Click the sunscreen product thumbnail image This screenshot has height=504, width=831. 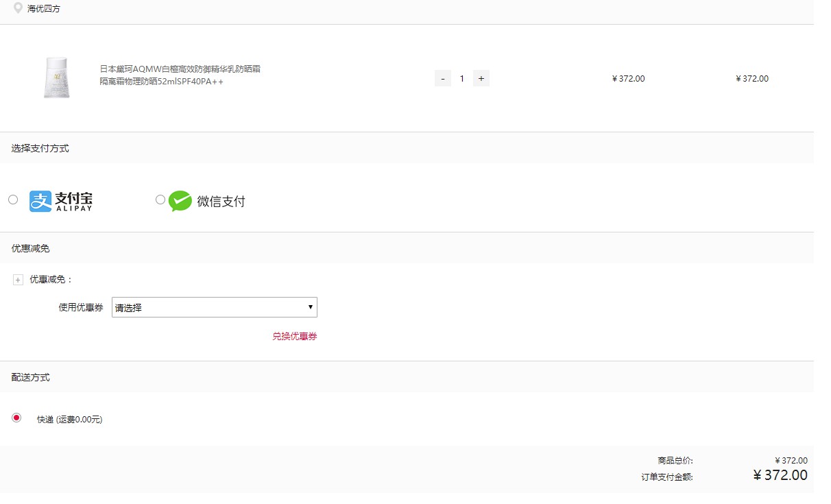tap(56, 78)
